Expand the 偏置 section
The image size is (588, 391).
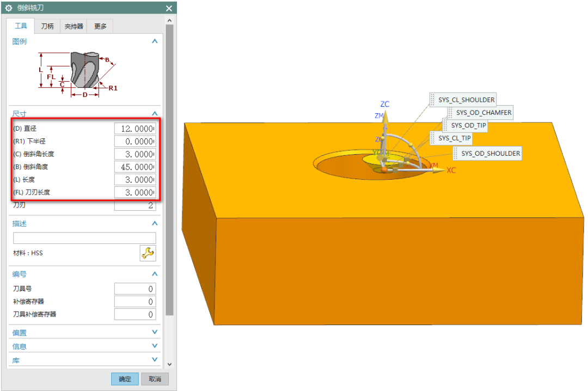click(x=155, y=332)
